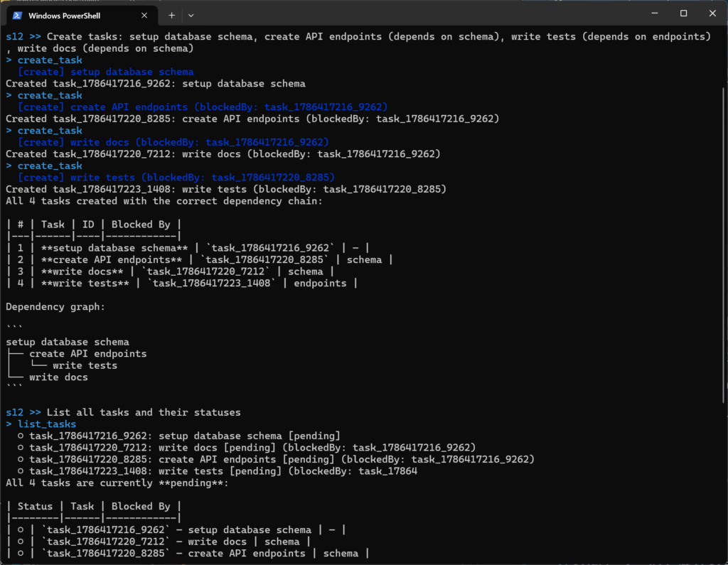Click 'write docs' in dependency graph
Viewport: 728px width, 565px height.
[58, 377]
